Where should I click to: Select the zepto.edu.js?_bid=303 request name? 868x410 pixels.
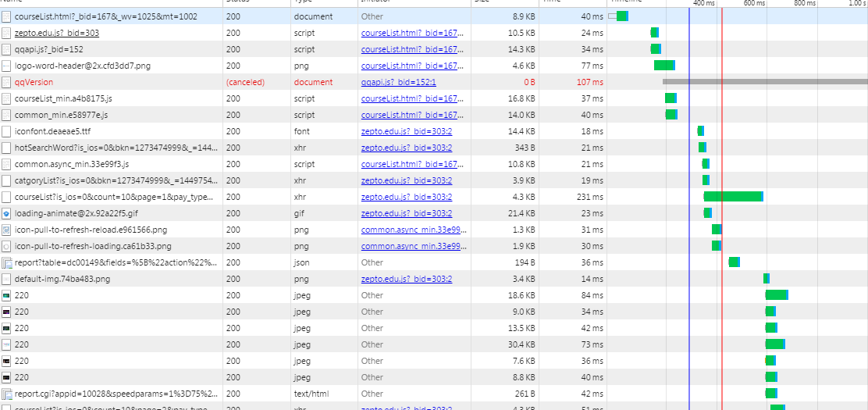[57, 33]
